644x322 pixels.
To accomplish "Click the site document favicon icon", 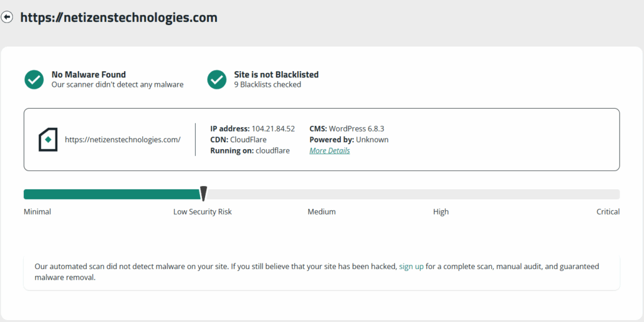I will 48,140.
